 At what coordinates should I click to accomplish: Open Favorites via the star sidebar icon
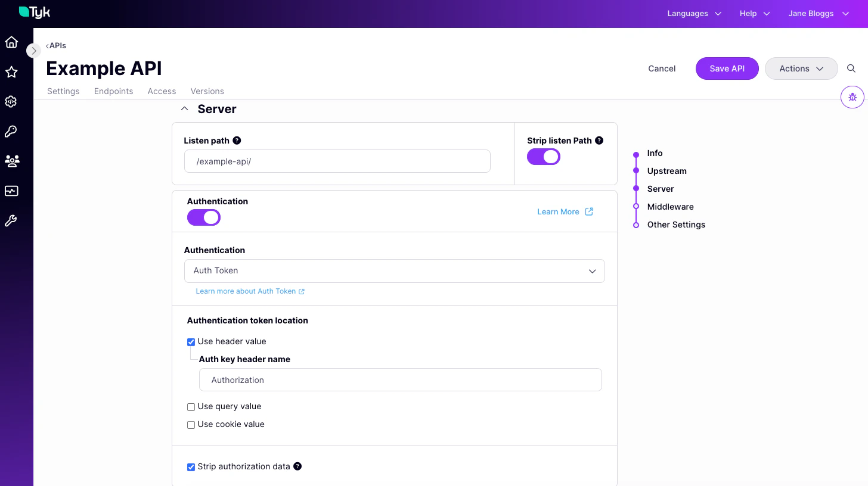pyautogui.click(x=11, y=71)
